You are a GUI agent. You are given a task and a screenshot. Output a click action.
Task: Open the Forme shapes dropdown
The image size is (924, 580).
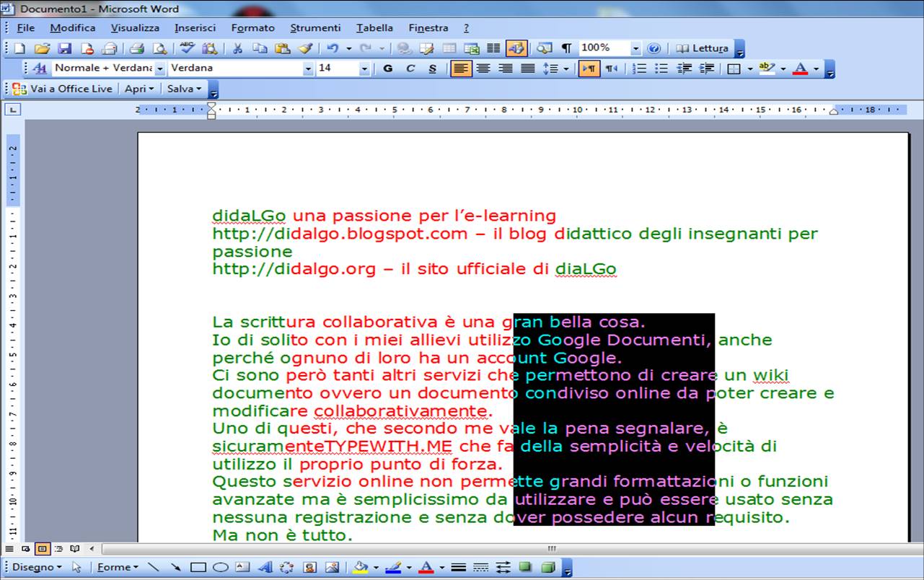(118, 567)
